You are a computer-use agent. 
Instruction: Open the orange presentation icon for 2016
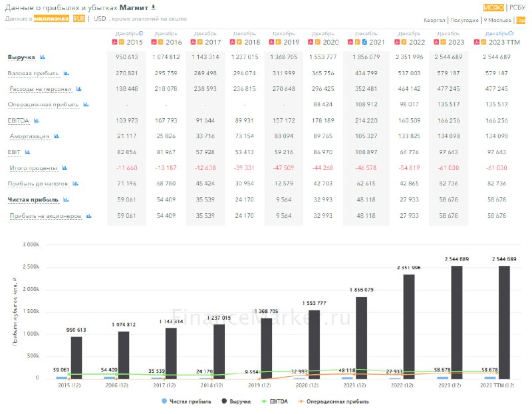coord(160,42)
